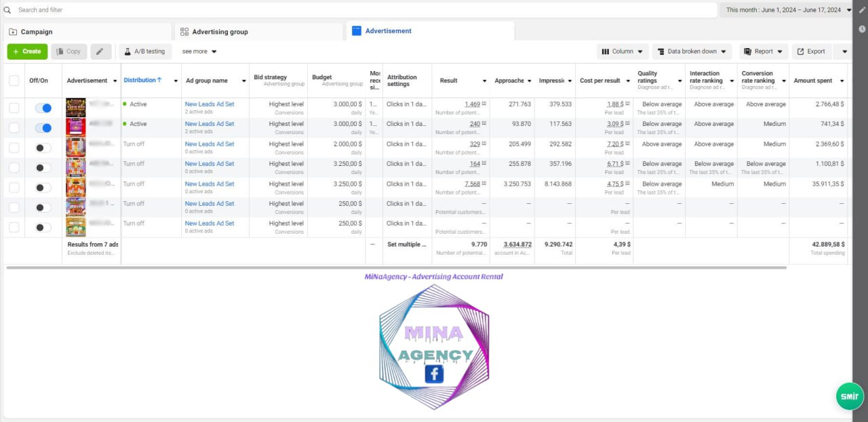Check the row with 329 results
The width and height of the screenshot is (868, 422).
pos(14,148)
